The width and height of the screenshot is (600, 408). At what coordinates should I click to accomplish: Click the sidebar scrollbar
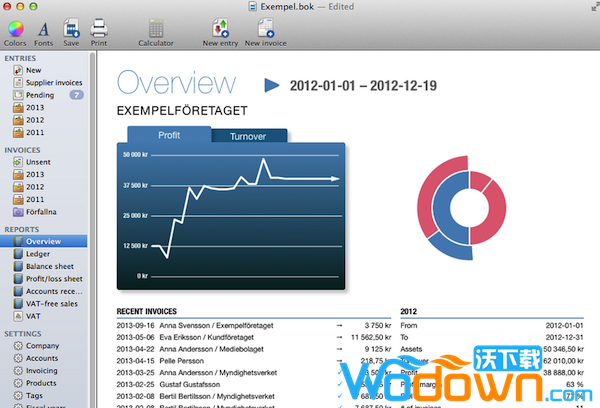click(x=92, y=230)
